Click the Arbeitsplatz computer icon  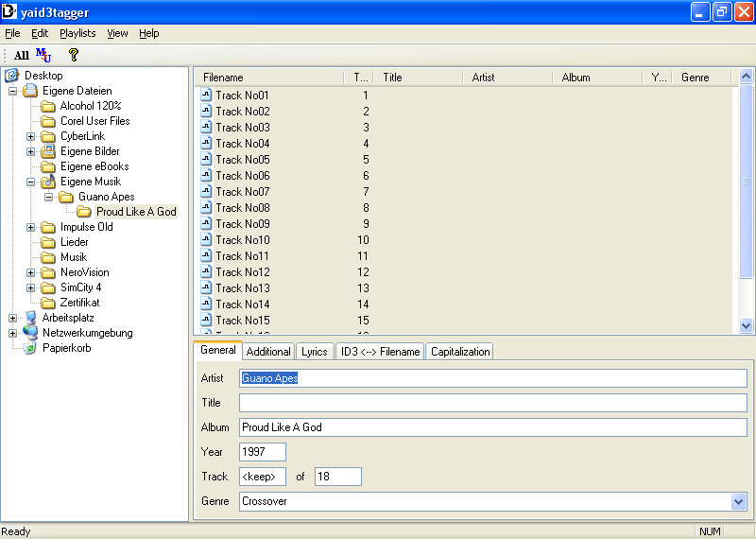29,318
